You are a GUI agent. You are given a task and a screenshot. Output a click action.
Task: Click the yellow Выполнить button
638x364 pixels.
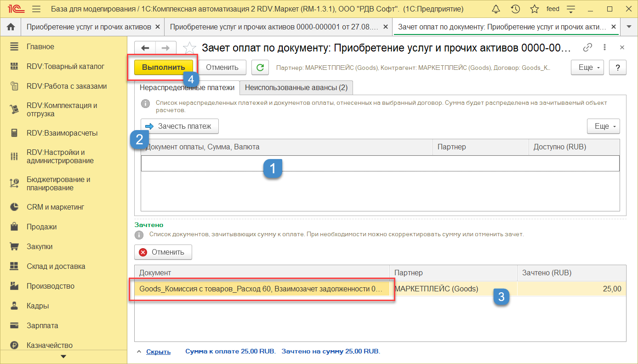163,68
